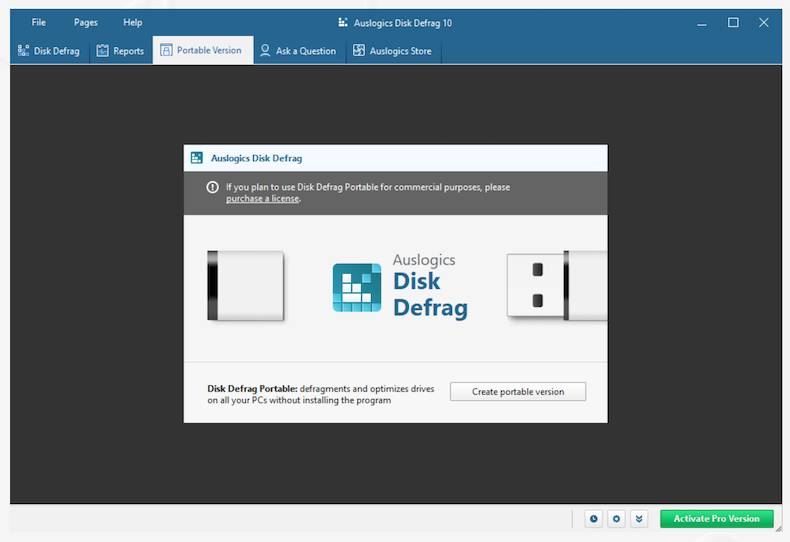The height and width of the screenshot is (542, 790).
Task: Click the info icon in the license notice
Action: click(212, 187)
